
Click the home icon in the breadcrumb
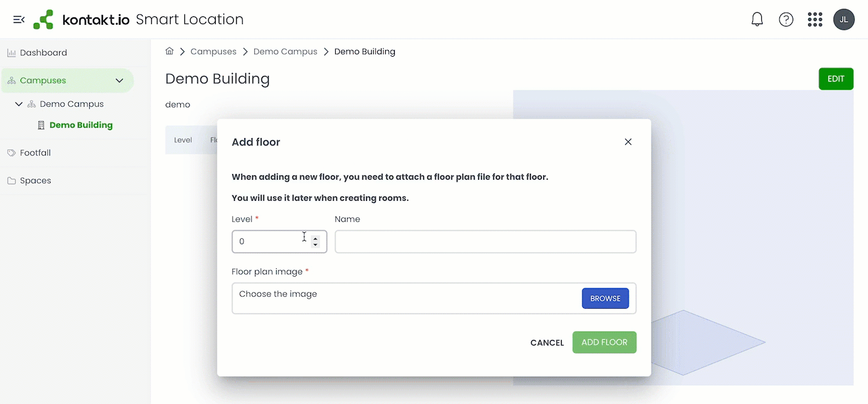169,51
